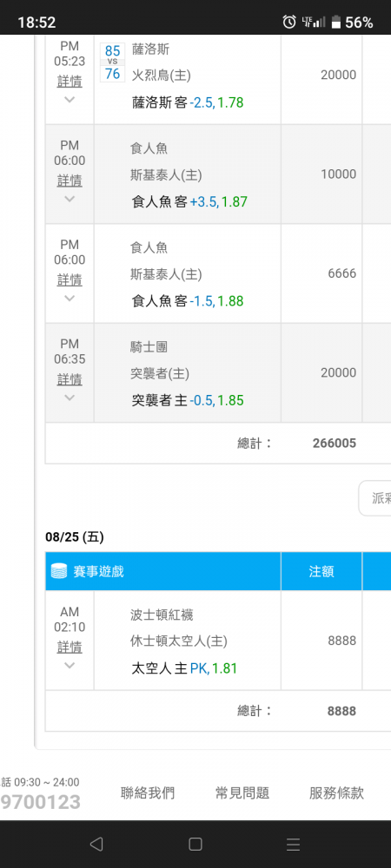Viewport: 391px width, 868px height.
Task: Expand the chevron under AM 02:10 row
Action: point(70,666)
